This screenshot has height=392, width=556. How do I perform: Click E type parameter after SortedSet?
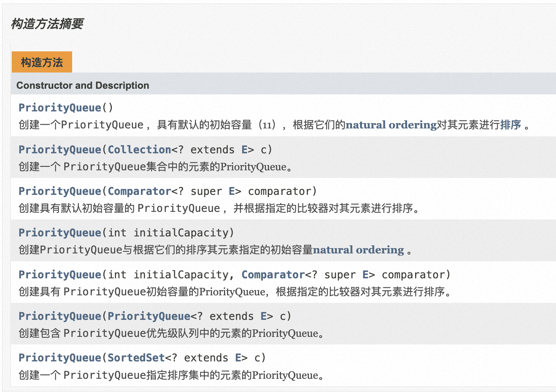(x=238, y=358)
